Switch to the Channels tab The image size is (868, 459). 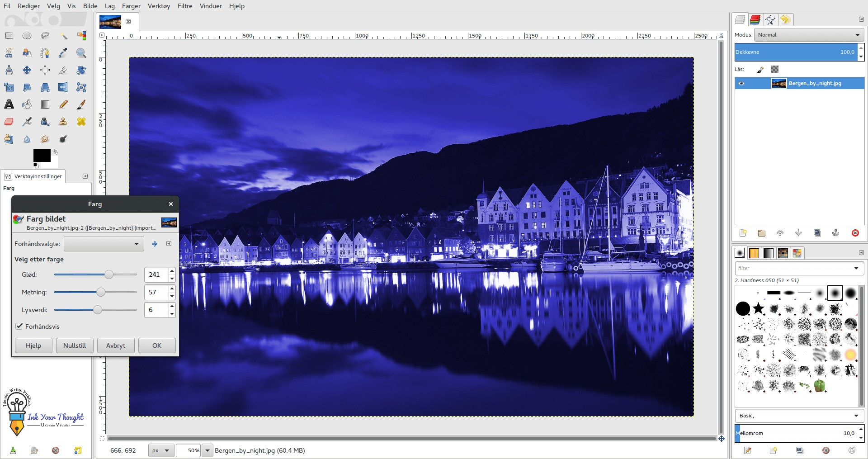[x=755, y=19]
